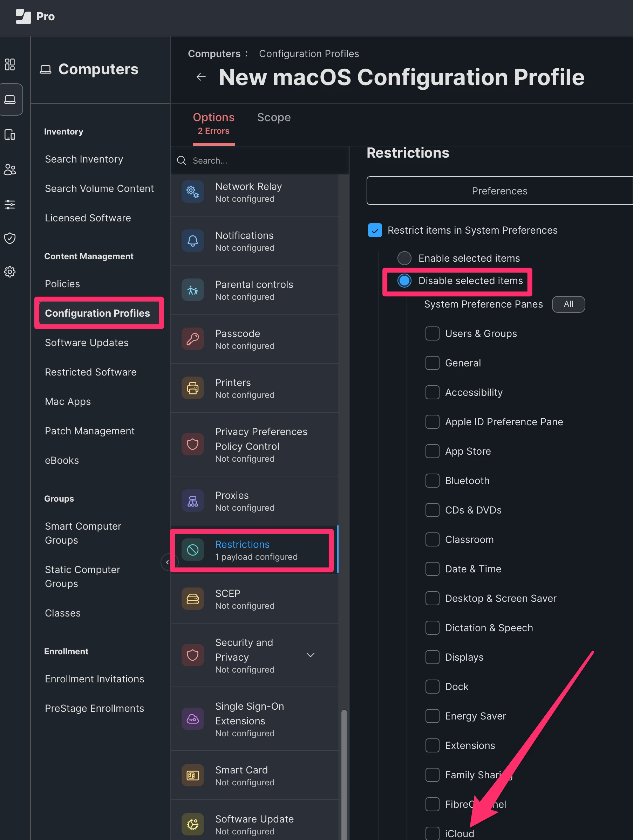Click the SCEP payload icon
This screenshot has width=633, height=840.
[x=193, y=599]
